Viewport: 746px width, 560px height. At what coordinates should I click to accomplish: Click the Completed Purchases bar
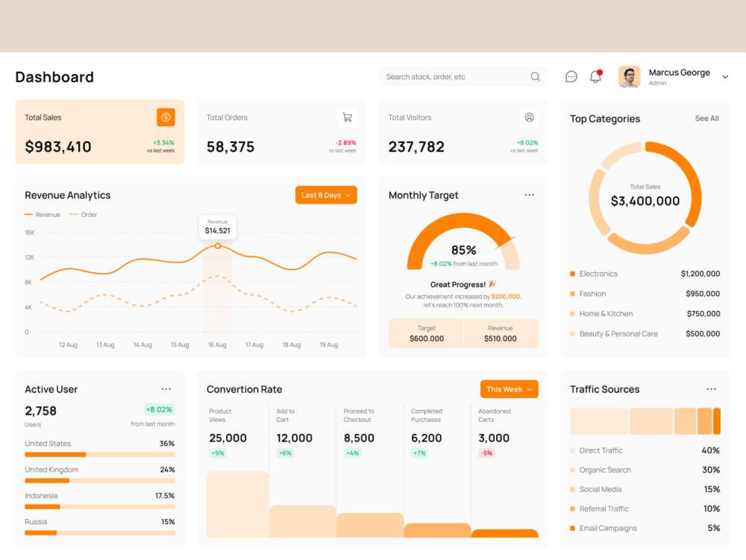(437, 530)
